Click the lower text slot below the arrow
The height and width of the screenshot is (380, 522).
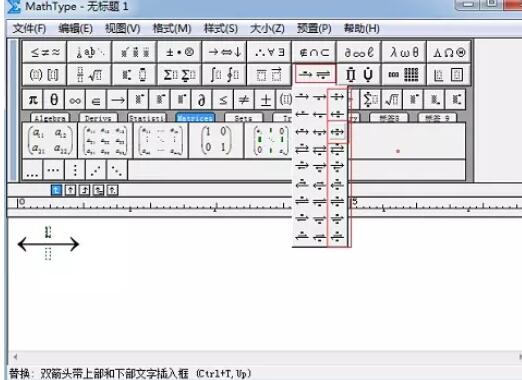(48, 254)
